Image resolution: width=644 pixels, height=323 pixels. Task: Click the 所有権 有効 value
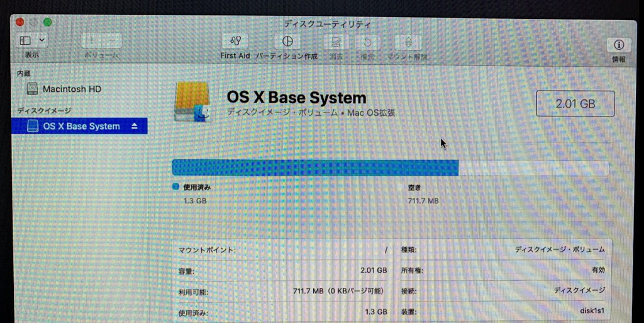[598, 270]
